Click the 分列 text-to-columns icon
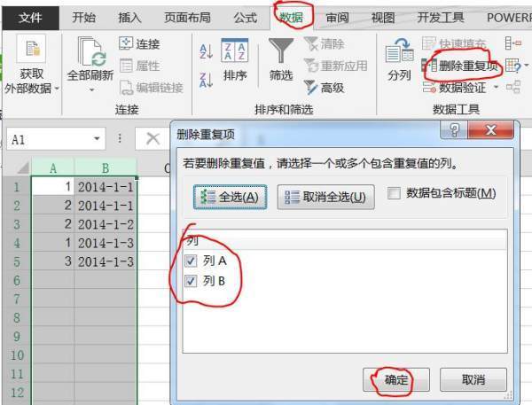Screen dimensions: 532x405 click(399, 51)
